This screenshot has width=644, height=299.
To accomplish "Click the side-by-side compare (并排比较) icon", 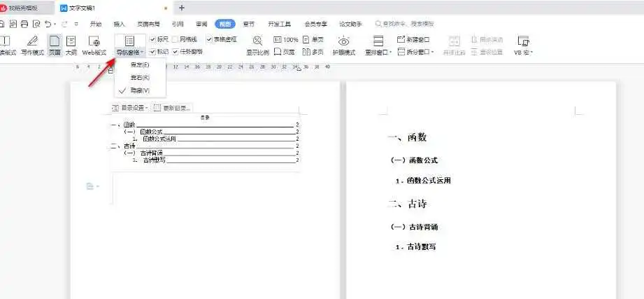I will pos(455,41).
